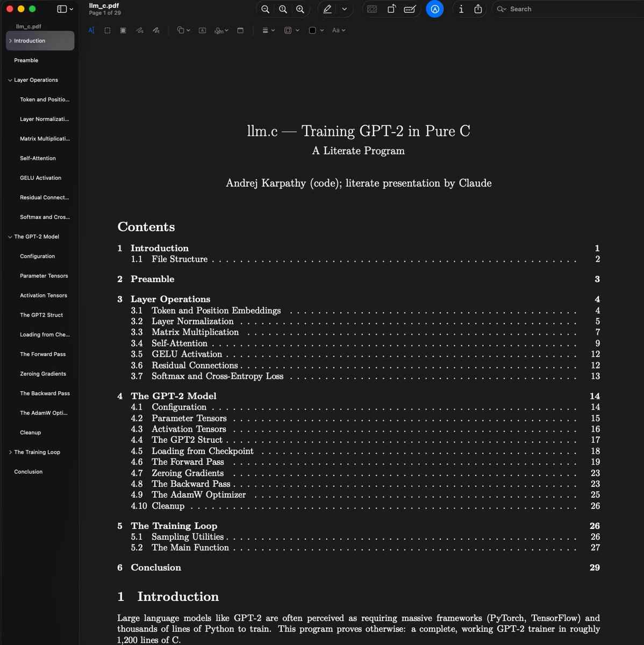Collapse The GPT-2 Model sidebar section
This screenshot has height=645, width=644.
click(10, 236)
